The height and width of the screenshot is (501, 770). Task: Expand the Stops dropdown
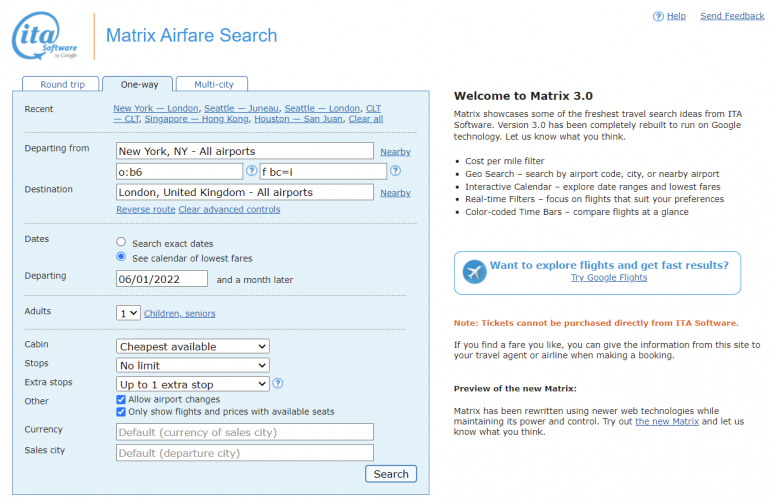pos(192,365)
